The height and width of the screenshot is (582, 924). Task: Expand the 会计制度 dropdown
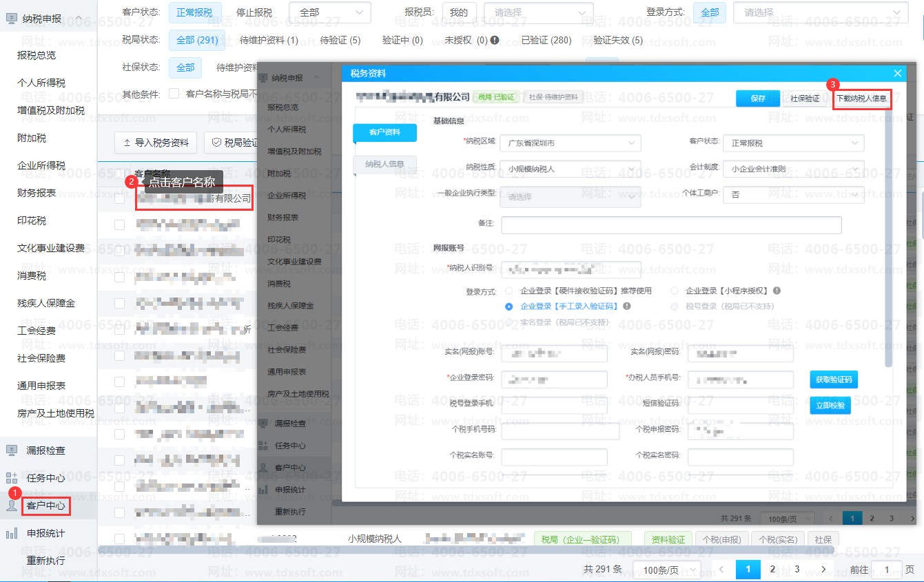793,169
